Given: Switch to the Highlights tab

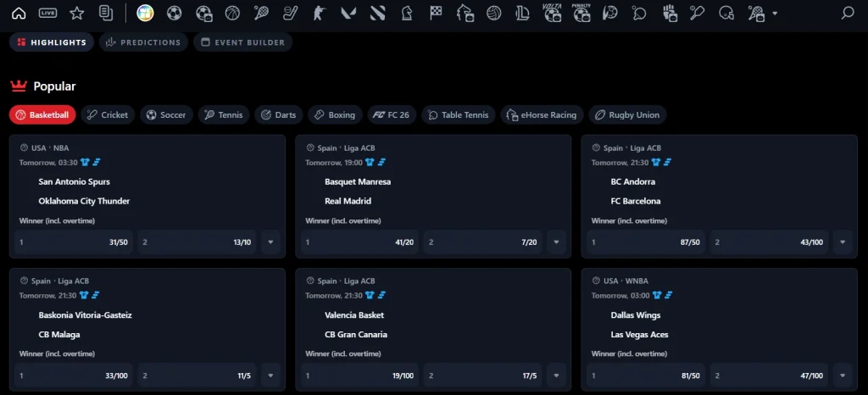Looking at the screenshot, I should pos(52,42).
